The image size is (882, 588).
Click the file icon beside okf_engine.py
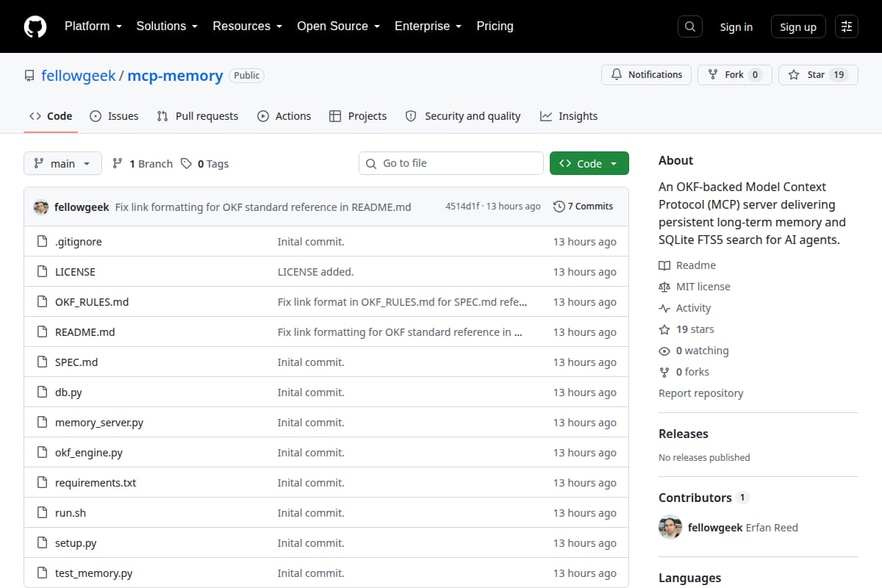pyautogui.click(x=42, y=453)
